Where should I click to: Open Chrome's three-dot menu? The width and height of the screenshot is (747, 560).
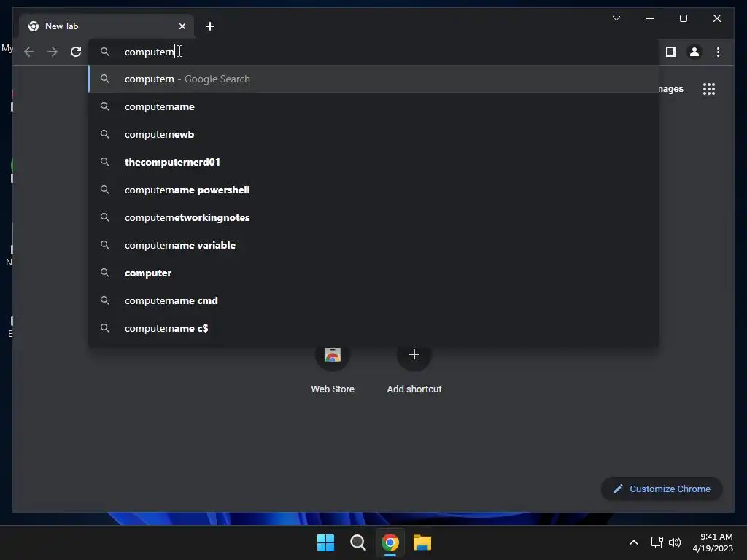(718, 52)
